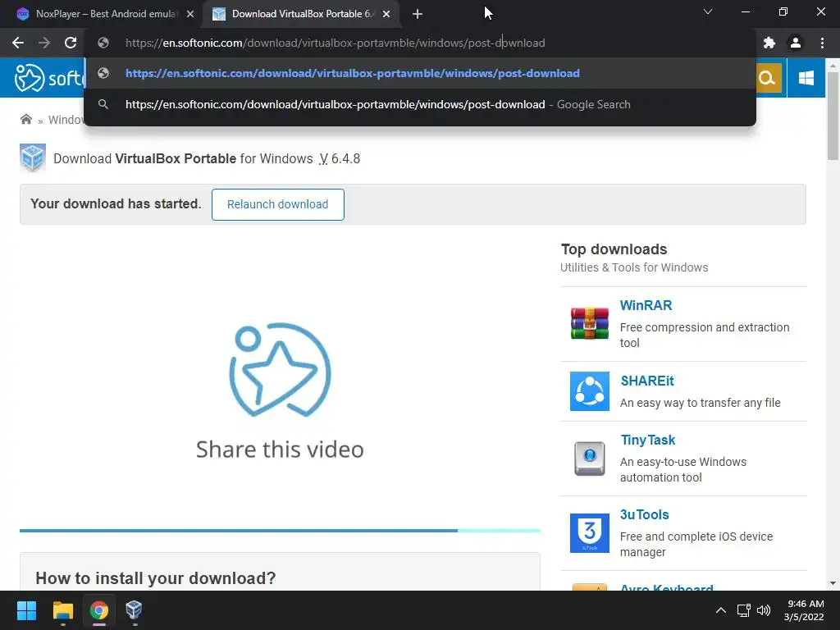This screenshot has width=840, height=630.
Task: Click the 3uTools icon
Action: pos(589,533)
